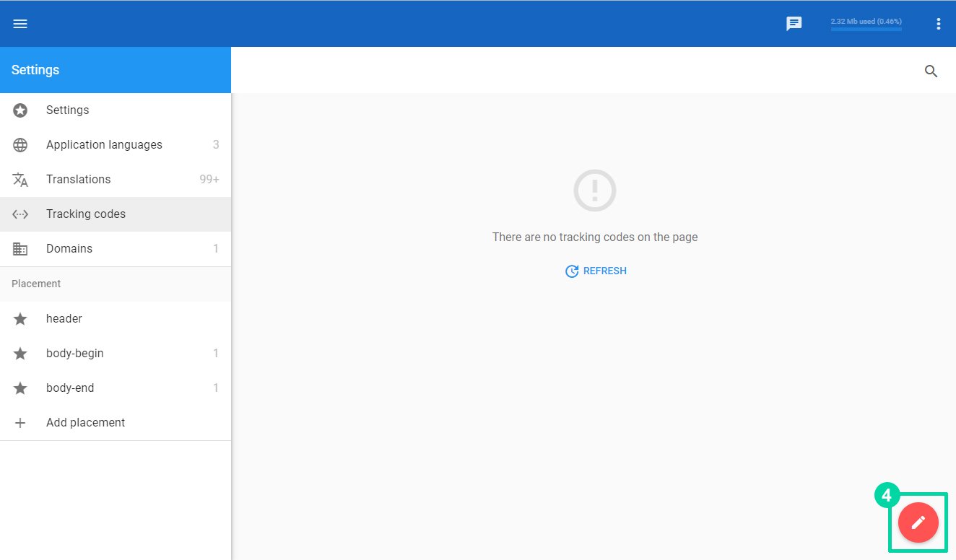Screen dimensions: 956x560
Task: Click the star icon beside Settings item
Action: point(20,110)
